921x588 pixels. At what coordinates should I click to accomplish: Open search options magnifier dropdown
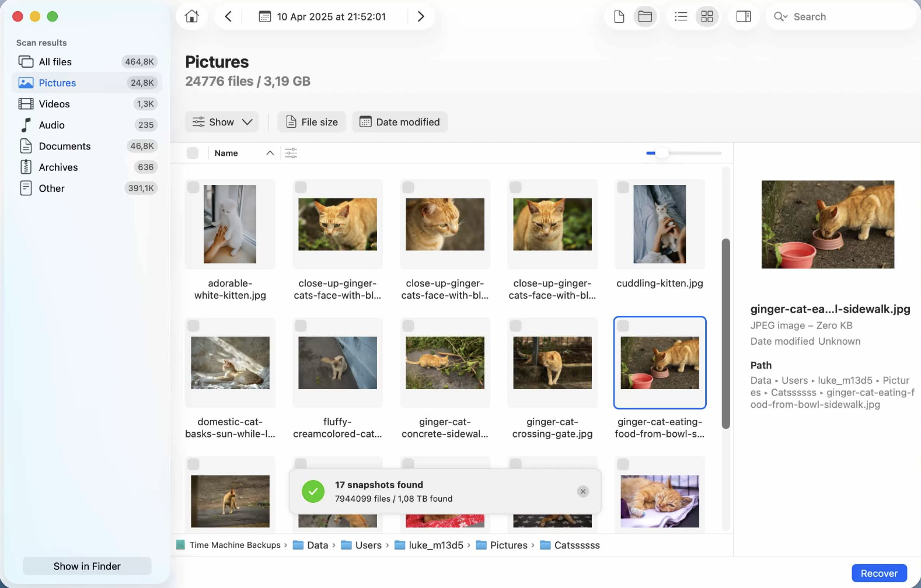tap(780, 16)
